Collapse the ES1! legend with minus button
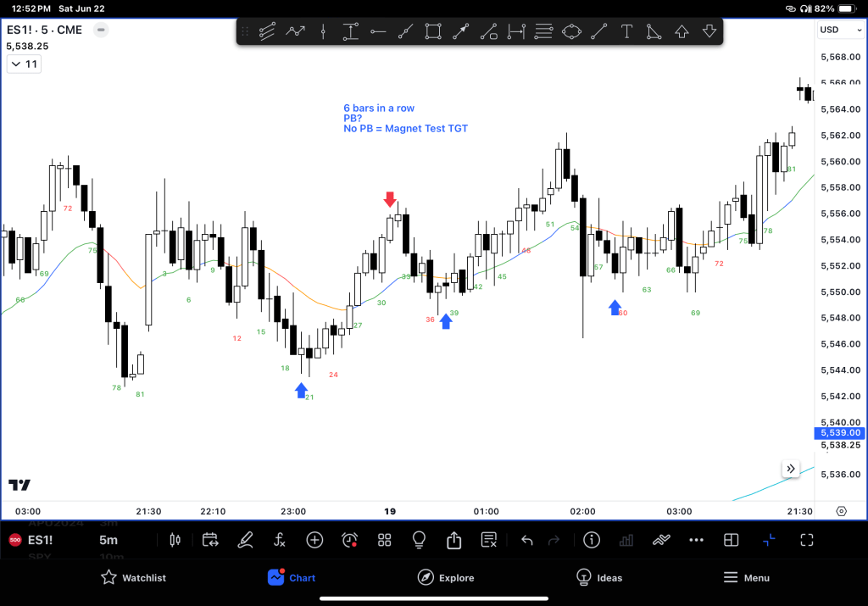 101,30
